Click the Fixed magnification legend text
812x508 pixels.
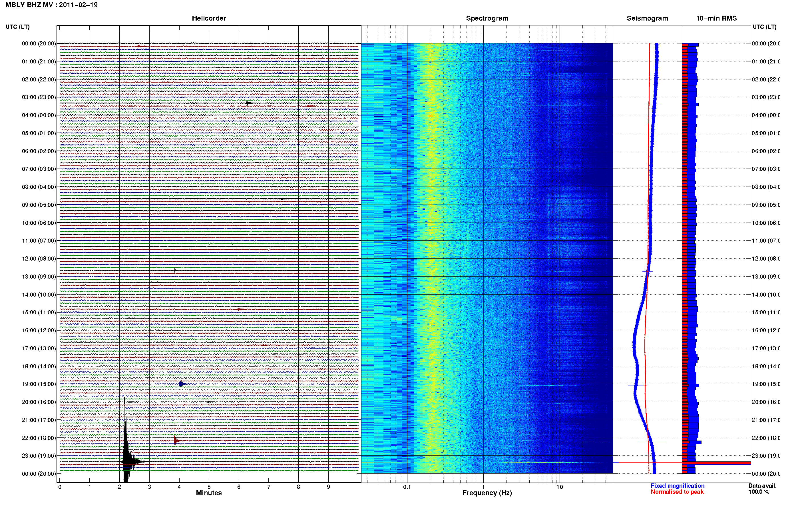click(x=678, y=486)
